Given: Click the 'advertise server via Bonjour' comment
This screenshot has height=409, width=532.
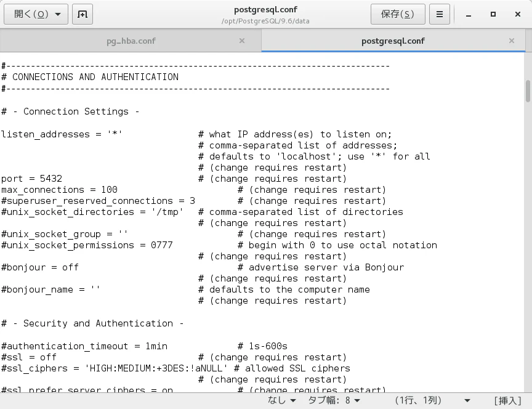Looking at the screenshot, I should pyautogui.click(x=321, y=267).
